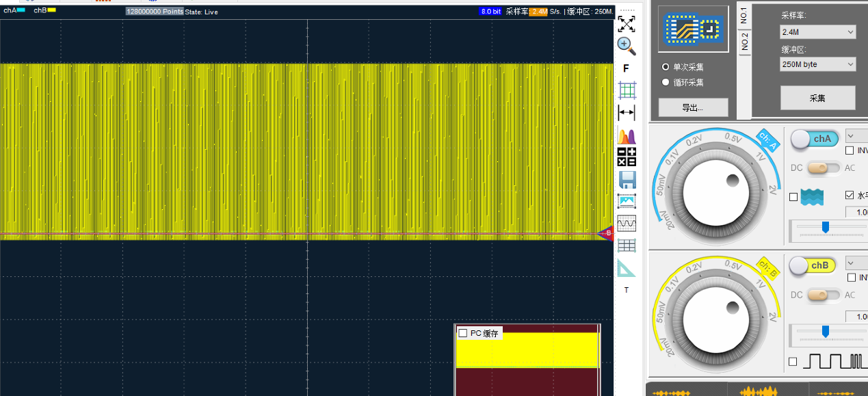Click the channel B voltage knob
This screenshot has width=868, height=396.
[x=717, y=319]
